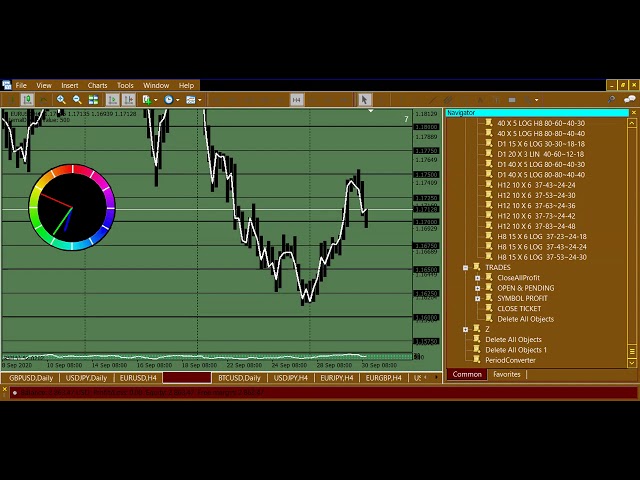Click the search magnifier icon at top right
The height and width of the screenshot is (480, 640).
[612, 99]
